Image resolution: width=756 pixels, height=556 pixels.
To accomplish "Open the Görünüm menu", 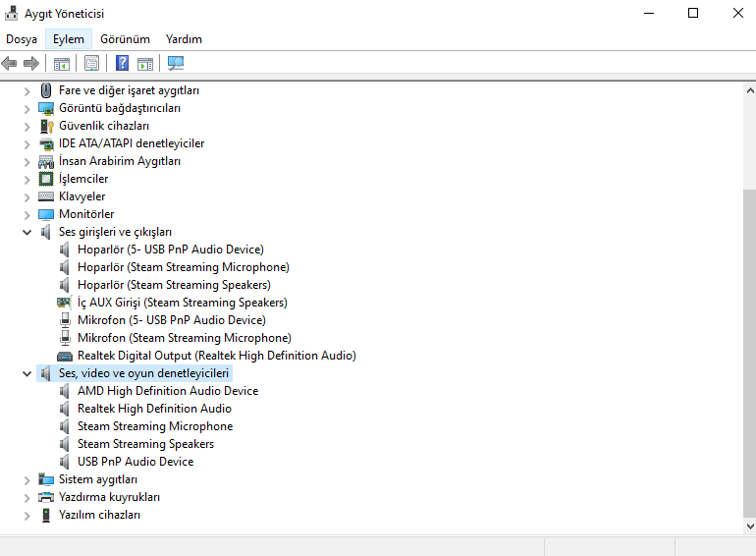I will click(x=125, y=39).
